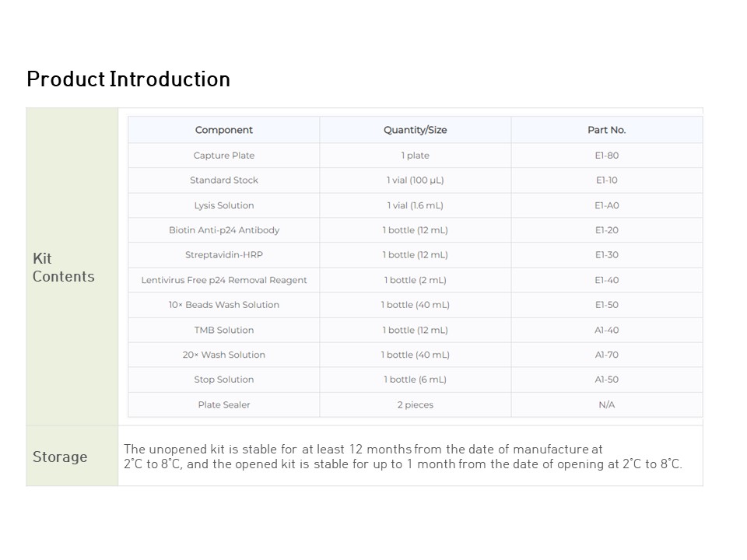The image size is (747, 560).
Task: Click the Kit Contents row label
Action: [x=64, y=268]
